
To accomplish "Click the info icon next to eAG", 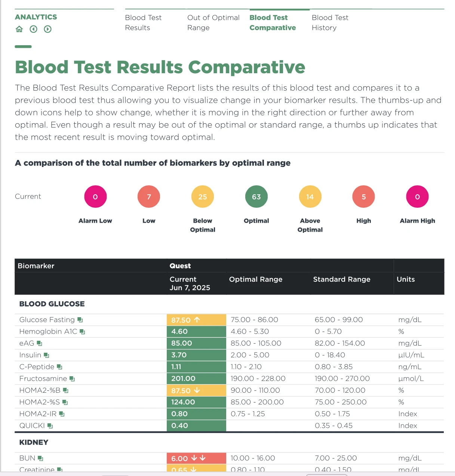I will click(39, 343).
